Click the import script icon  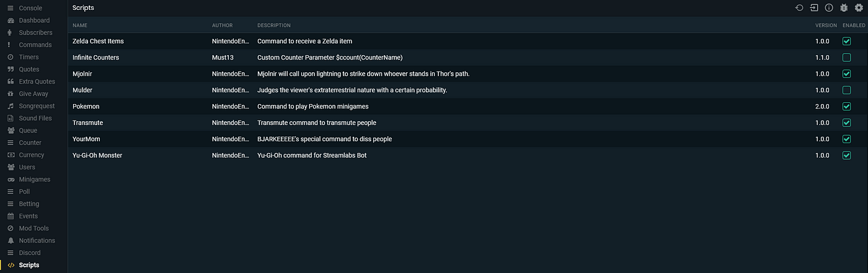pyautogui.click(x=814, y=7)
